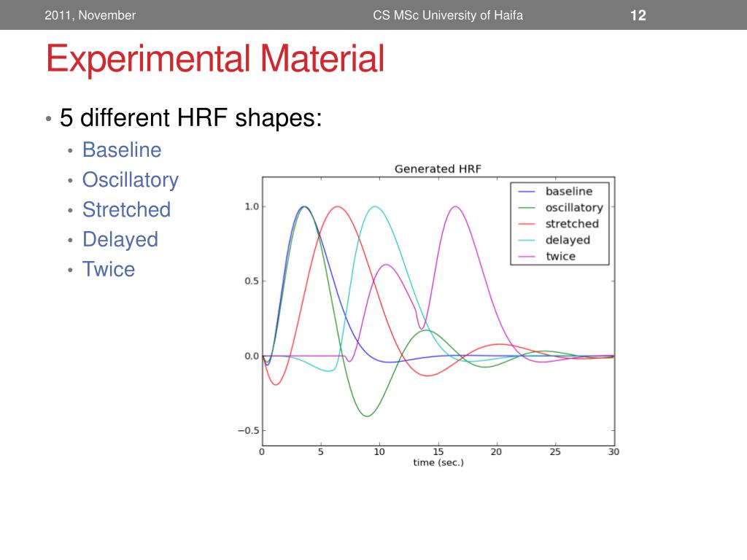Click the y-axis tick label 0.0
The height and width of the screenshot is (560, 747).
tap(252, 356)
